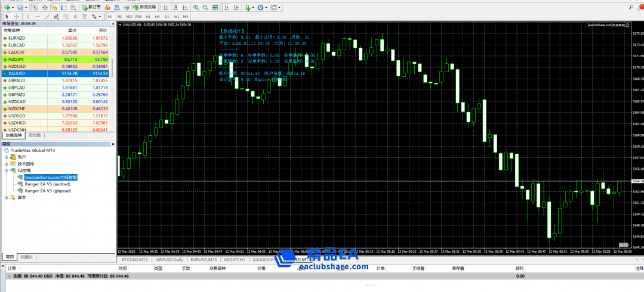
Task: Switch to D1 timeframe
Action: (x=167, y=17)
